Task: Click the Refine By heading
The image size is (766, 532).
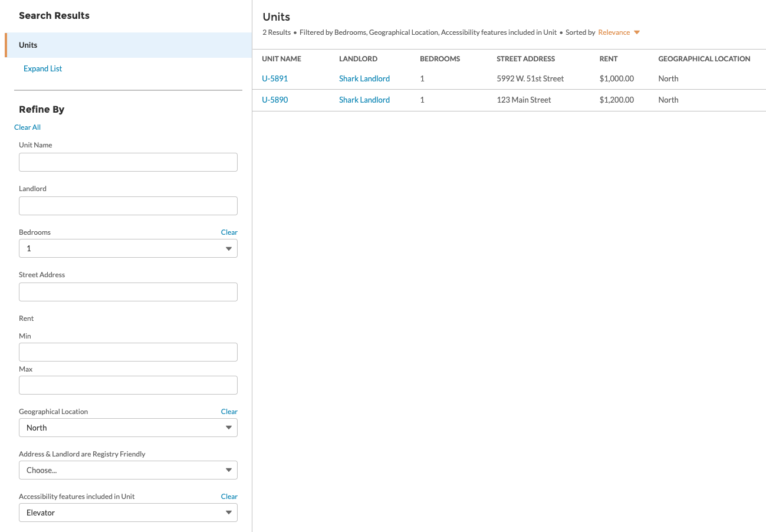Action: (x=42, y=109)
